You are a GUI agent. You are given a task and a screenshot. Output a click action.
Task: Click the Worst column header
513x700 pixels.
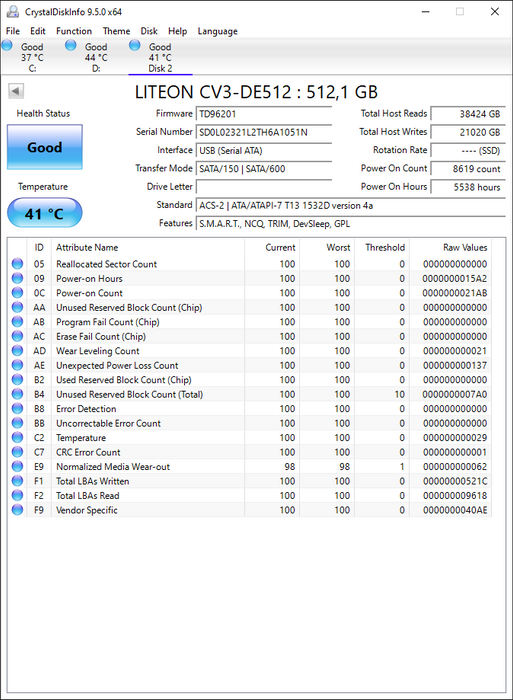coord(327,247)
